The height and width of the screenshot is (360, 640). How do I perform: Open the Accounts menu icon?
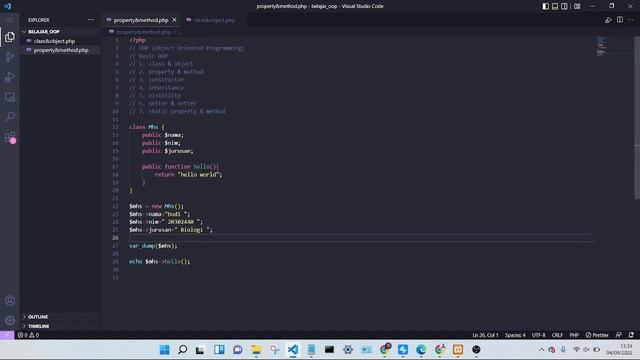point(10,300)
